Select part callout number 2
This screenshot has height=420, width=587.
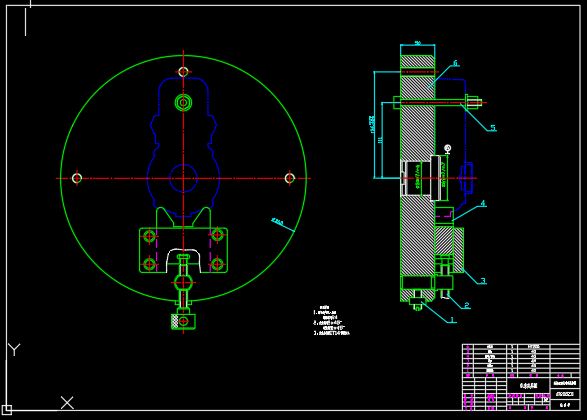pyautogui.click(x=467, y=305)
